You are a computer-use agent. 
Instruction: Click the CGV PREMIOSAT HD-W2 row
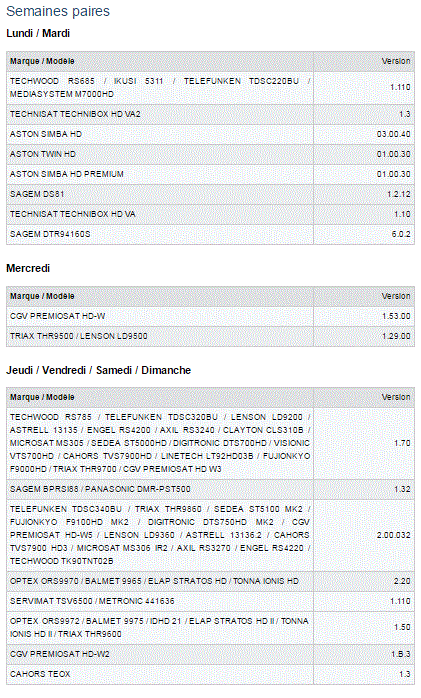(210, 654)
